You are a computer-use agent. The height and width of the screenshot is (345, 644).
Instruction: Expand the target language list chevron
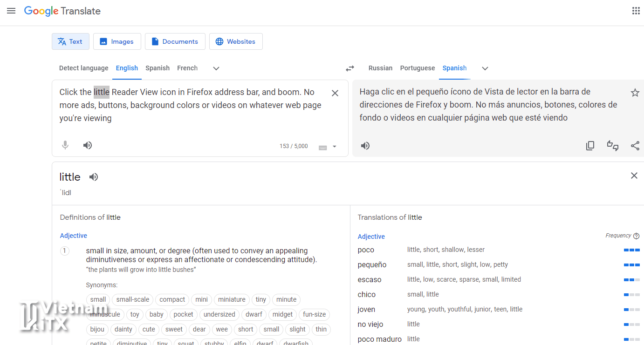point(485,68)
